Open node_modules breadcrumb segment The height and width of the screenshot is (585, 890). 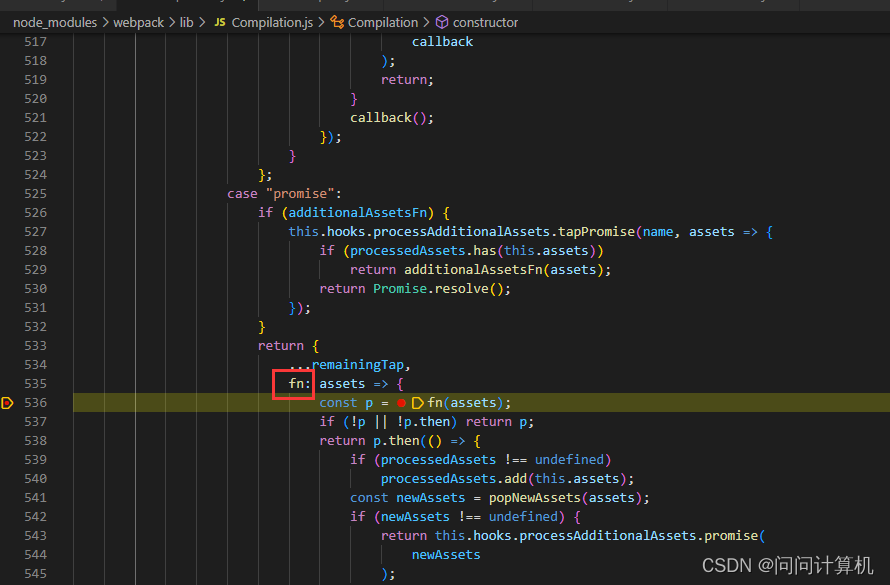click(x=55, y=23)
